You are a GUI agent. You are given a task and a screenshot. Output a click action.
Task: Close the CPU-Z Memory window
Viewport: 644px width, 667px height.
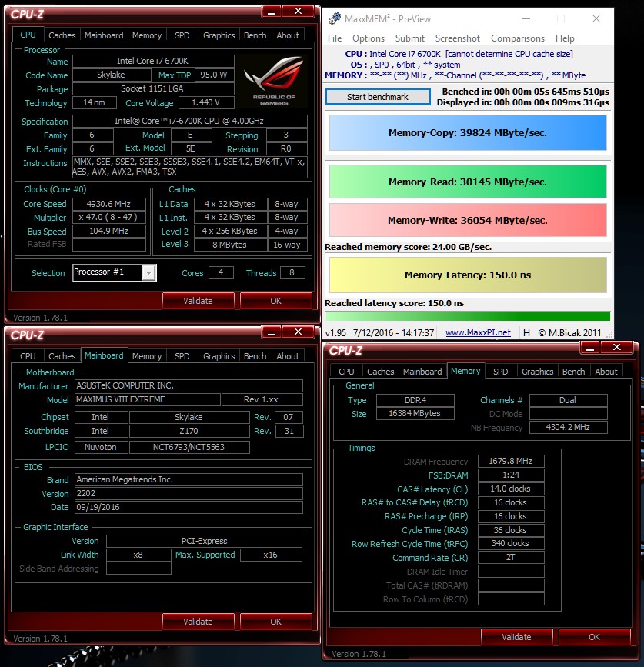pos(616,348)
